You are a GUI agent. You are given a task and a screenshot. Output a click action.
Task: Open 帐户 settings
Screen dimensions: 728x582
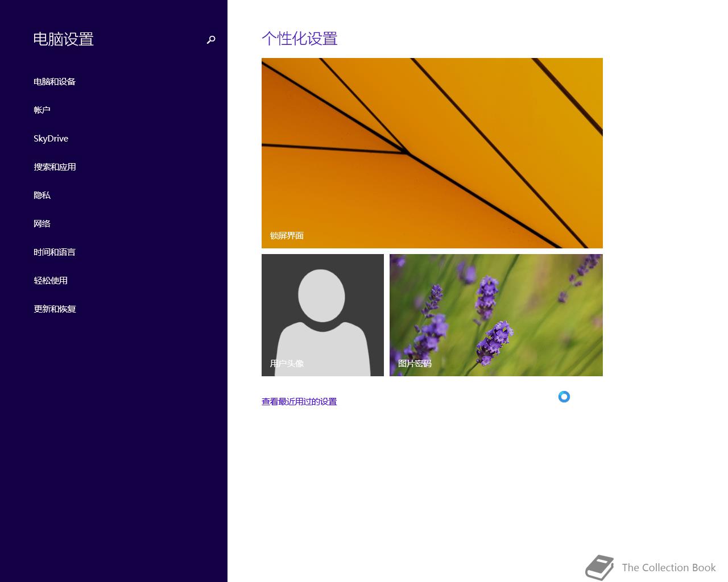point(42,110)
